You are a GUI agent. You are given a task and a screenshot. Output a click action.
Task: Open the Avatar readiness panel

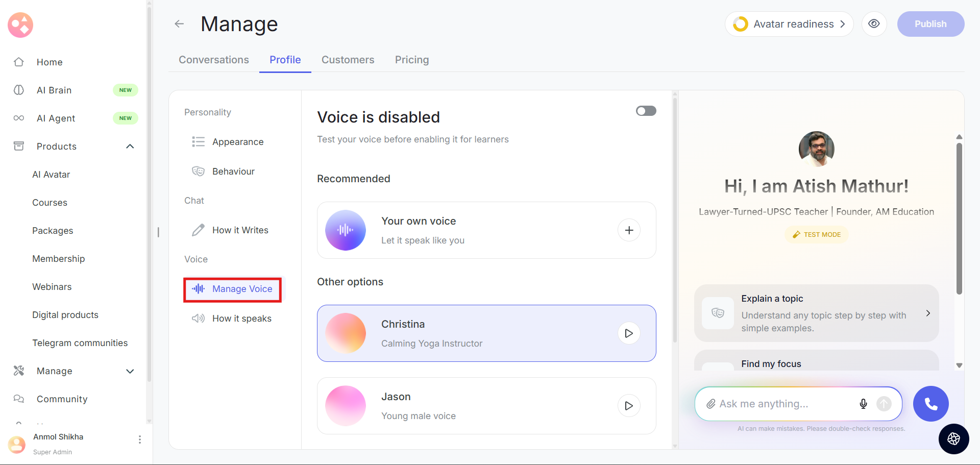click(789, 24)
